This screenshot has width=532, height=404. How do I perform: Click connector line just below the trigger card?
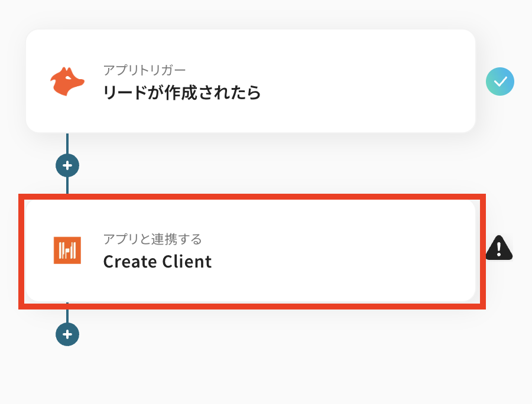pyautogui.click(x=67, y=142)
